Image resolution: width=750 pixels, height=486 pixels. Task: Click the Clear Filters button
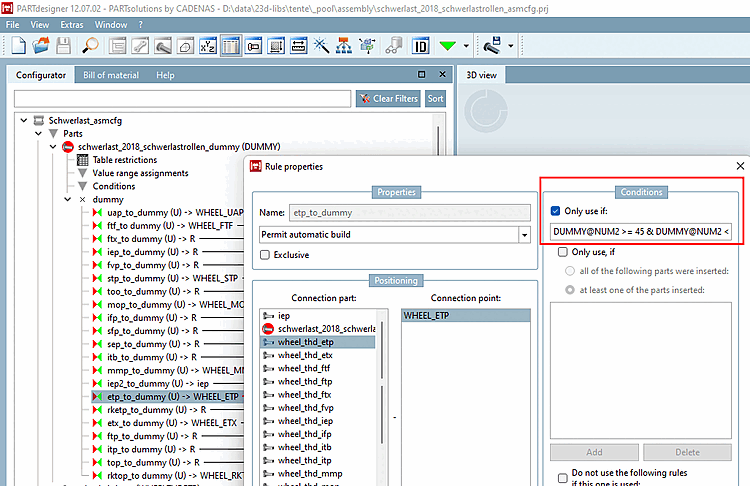(x=388, y=99)
